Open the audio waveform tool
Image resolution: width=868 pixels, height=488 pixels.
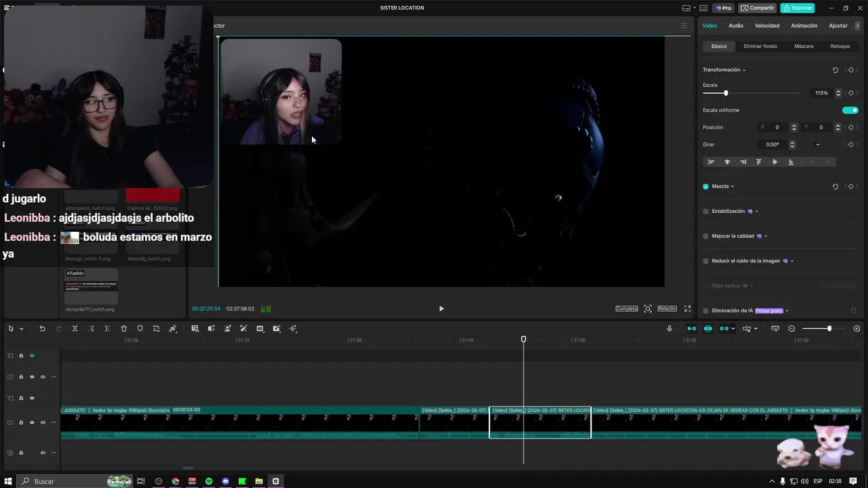[293, 329]
